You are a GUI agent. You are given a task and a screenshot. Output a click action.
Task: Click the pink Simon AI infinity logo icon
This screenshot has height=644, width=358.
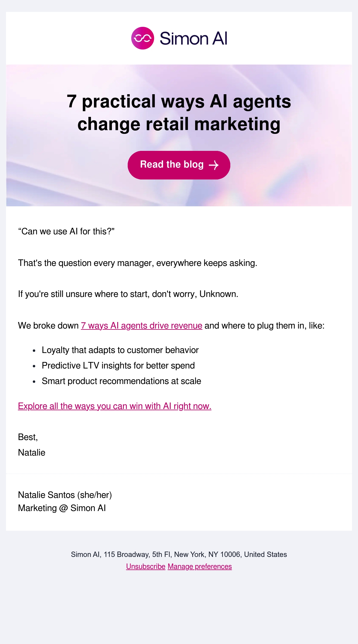pos(143,38)
